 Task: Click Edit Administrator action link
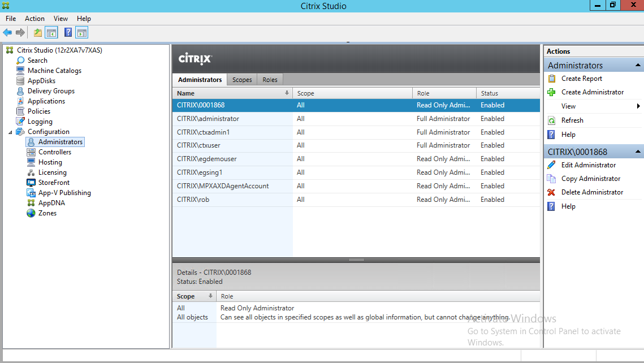coord(589,165)
